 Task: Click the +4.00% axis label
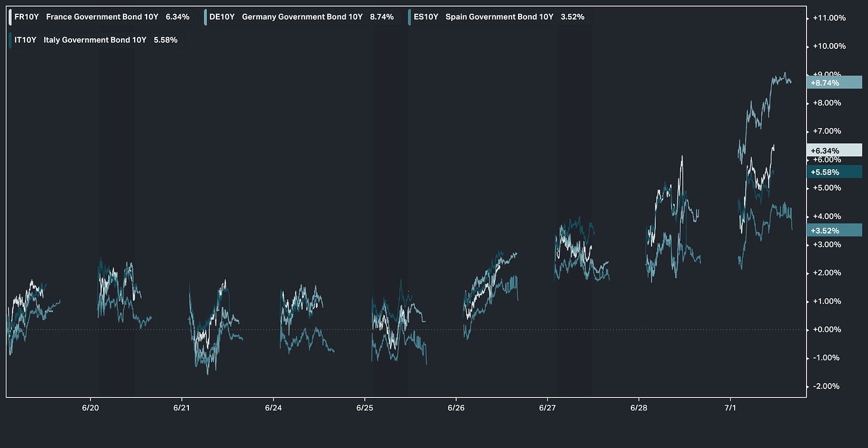click(826, 216)
